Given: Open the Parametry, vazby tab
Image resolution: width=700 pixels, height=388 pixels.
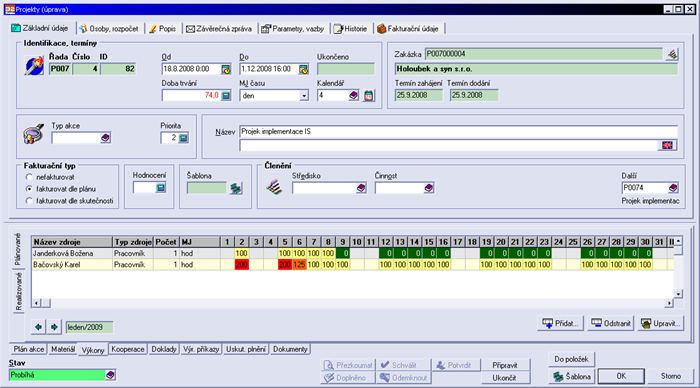Looking at the screenshot, I should click(293, 29).
